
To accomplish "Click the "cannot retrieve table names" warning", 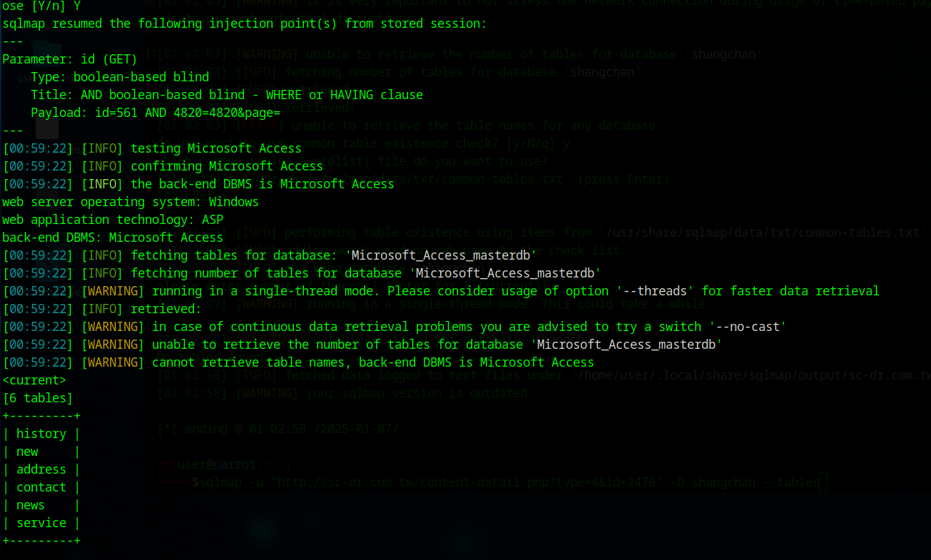I will coord(298,362).
